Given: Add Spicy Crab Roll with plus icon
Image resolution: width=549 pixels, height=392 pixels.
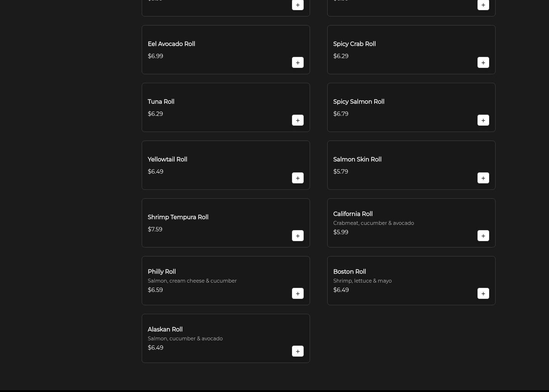Looking at the screenshot, I should point(483,62).
